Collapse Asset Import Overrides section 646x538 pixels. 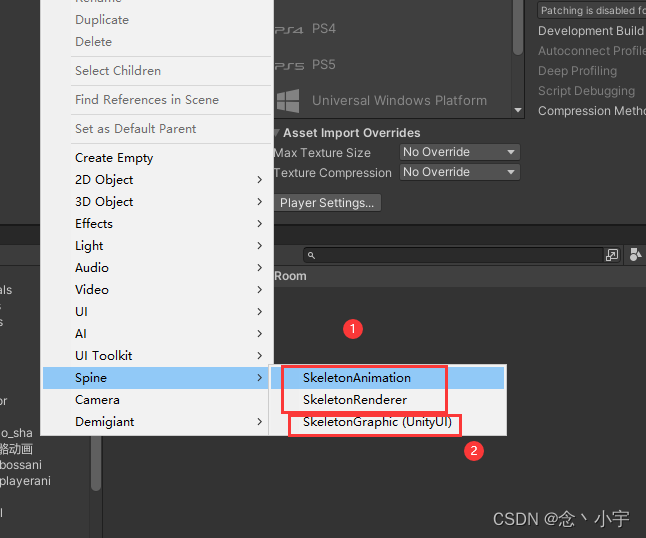(276, 133)
